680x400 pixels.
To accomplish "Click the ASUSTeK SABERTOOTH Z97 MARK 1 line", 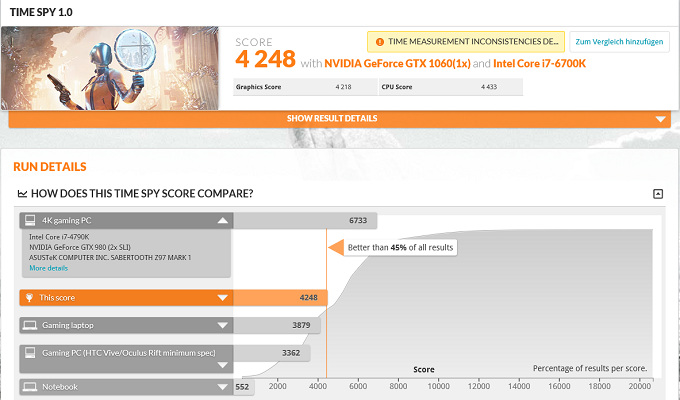I will tap(110, 258).
